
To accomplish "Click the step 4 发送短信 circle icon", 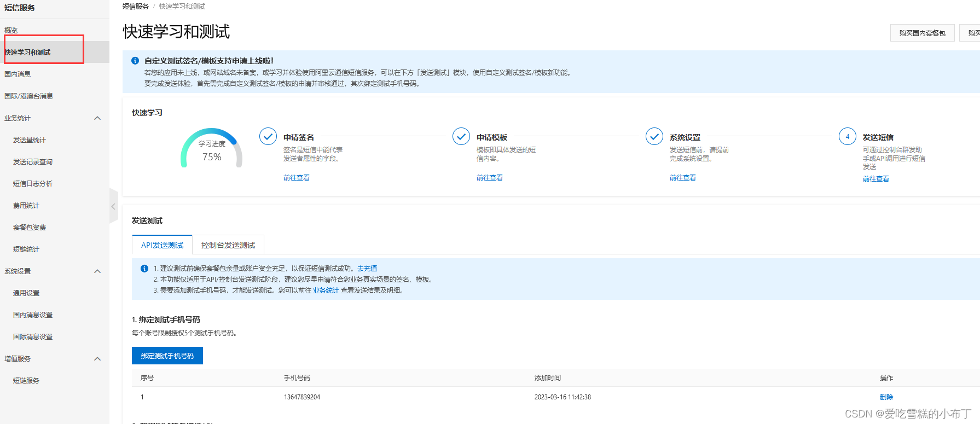I will [x=848, y=136].
